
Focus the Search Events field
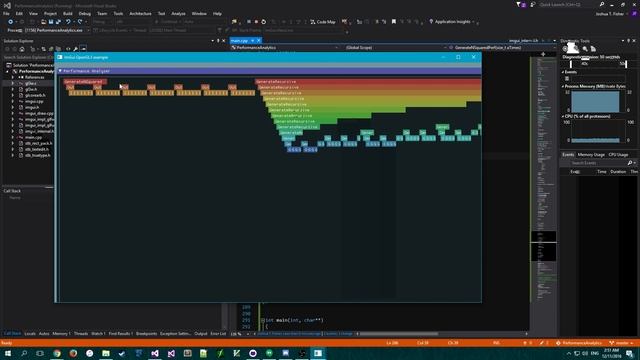pyautogui.click(x=598, y=163)
